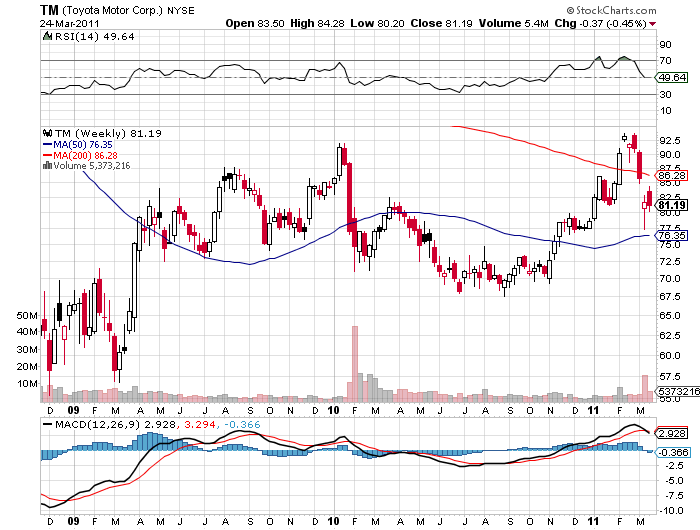Click the 65.0 price axis label
This screenshot has width=700, height=530.
coord(670,315)
